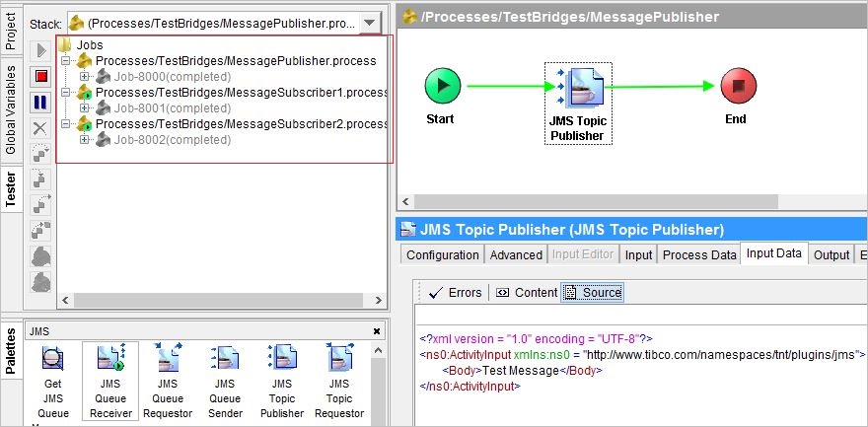Show the Source view
868x427 pixels.
point(592,293)
